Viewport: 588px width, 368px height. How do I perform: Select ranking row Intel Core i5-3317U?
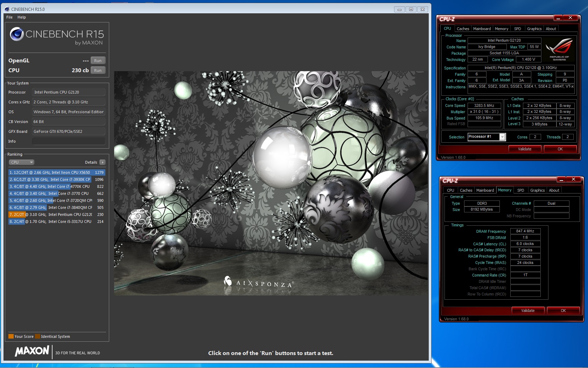click(57, 222)
